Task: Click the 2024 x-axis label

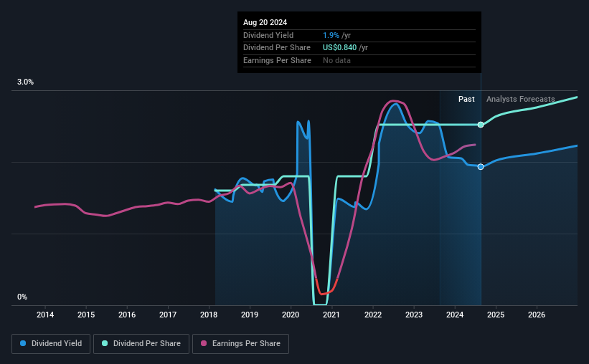Action: (455, 315)
